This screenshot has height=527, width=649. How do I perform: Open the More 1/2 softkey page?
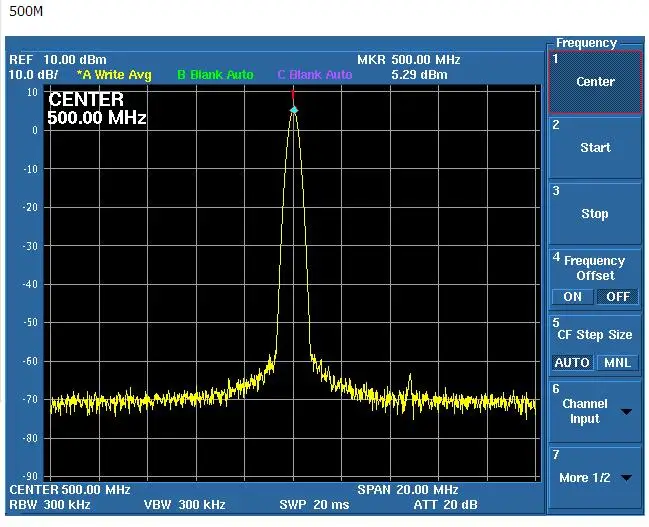pyautogui.click(x=595, y=478)
